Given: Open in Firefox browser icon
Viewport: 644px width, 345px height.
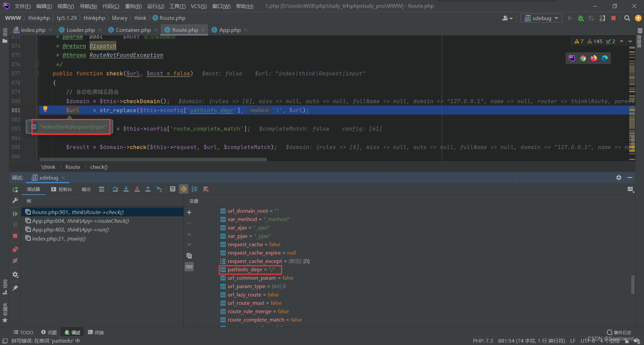Looking at the screenshot, I should click(594, 58).
